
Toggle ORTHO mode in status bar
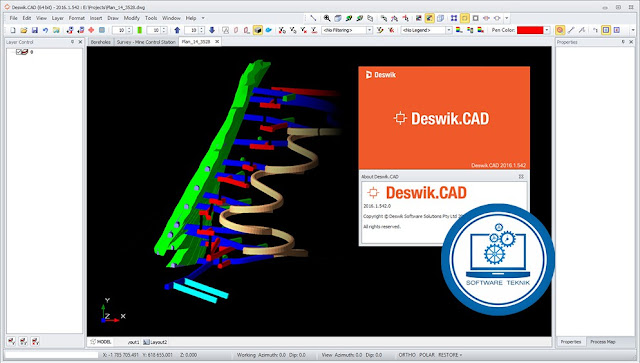407,355
